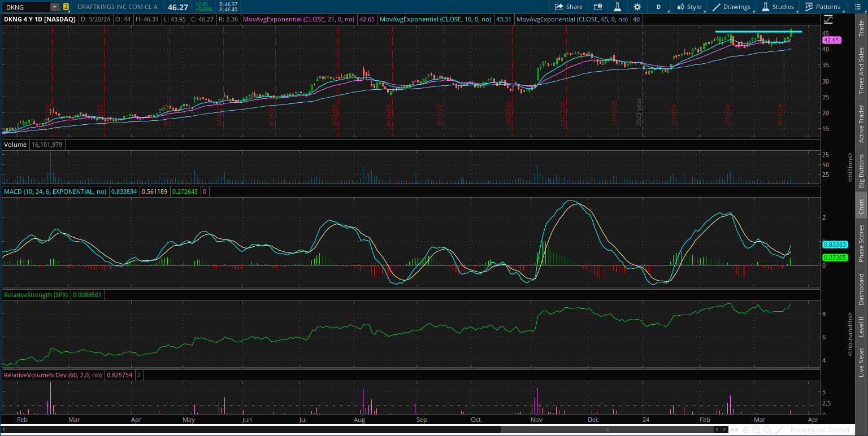
Task: Switch to the Trade side tab
Action: pos(861,28)
